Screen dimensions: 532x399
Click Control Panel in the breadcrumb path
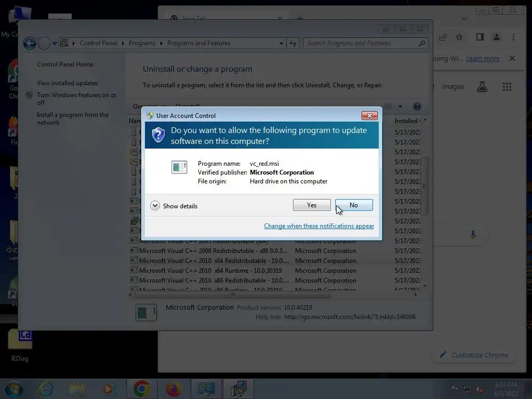[x=98, y=43]
